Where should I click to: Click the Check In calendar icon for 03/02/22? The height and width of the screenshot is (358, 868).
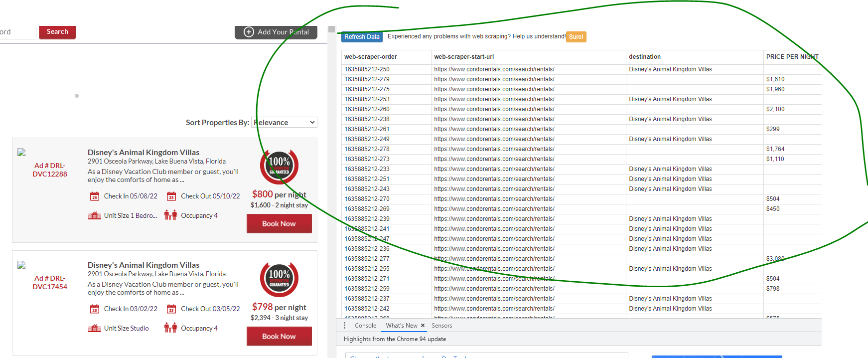pyautogui.click(x=95, y=309)
